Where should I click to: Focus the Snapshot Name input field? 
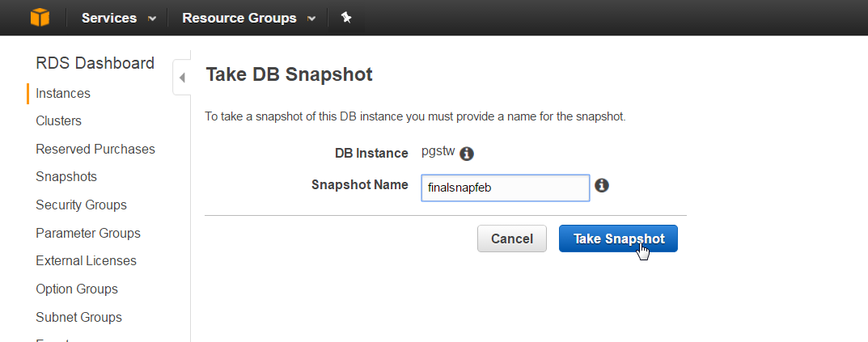pyautogui.click(x=506, y=188)
